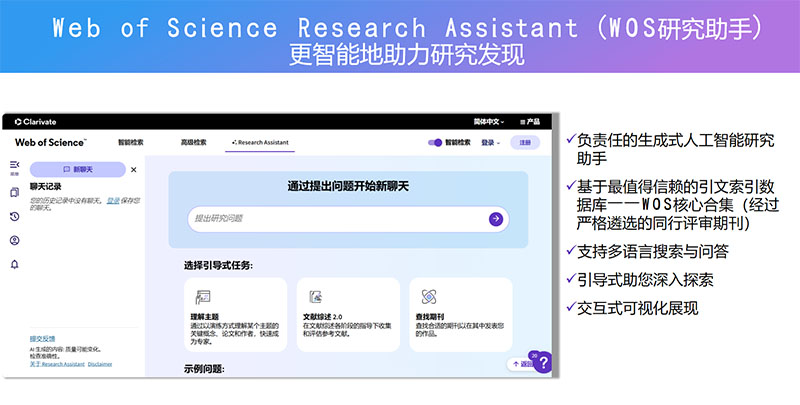
Task: Open the history clock sidebar icon
Action: click(14, 217)
